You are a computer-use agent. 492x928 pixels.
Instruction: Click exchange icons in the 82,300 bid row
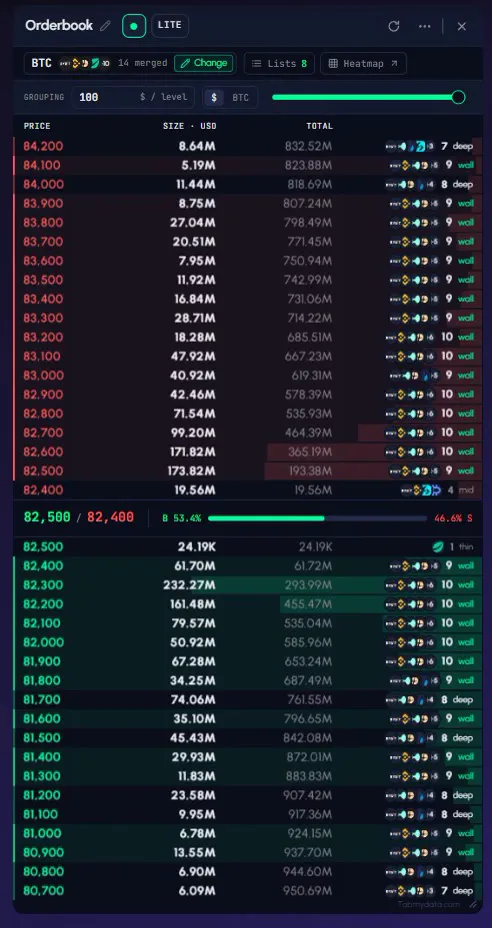click(410, 585)
